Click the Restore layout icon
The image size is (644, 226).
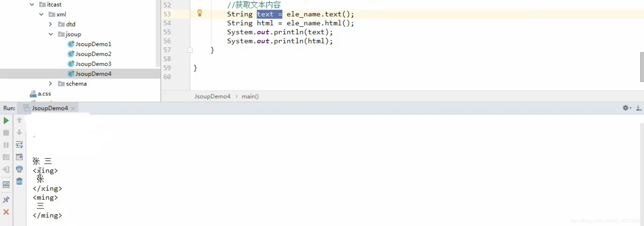6,185
